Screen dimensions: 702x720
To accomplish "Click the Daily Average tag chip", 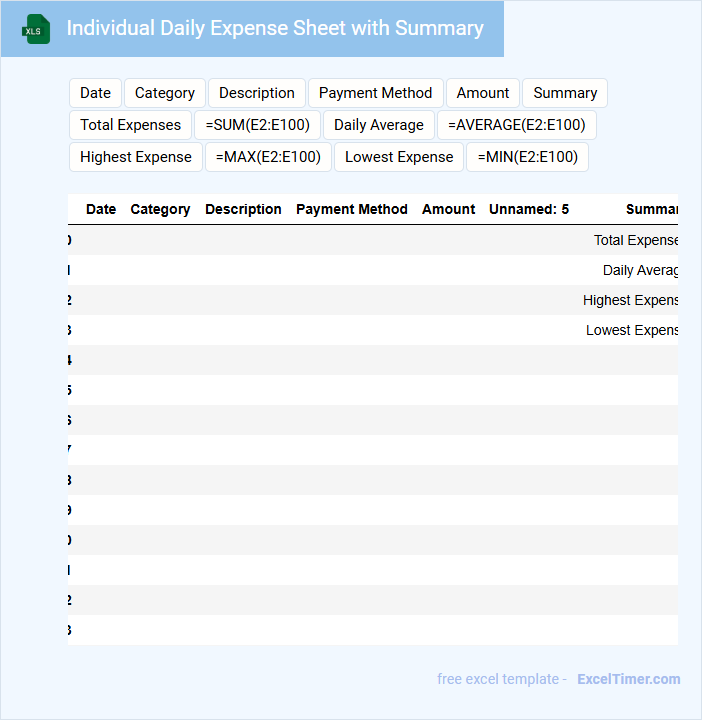I will pyautogui.click(x=379, y=125).
